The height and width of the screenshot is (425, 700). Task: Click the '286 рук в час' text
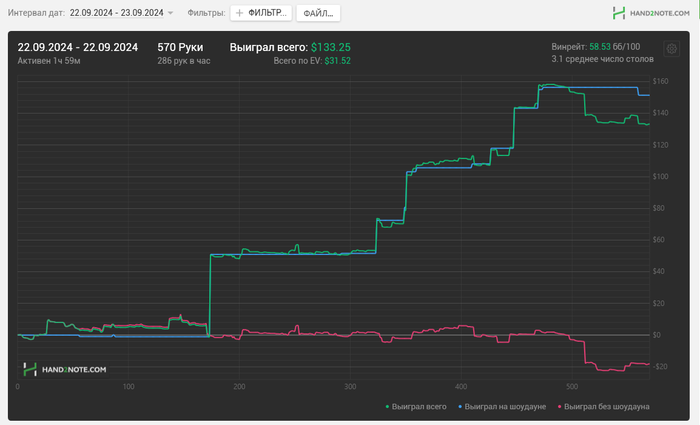(x=183, y=61)
